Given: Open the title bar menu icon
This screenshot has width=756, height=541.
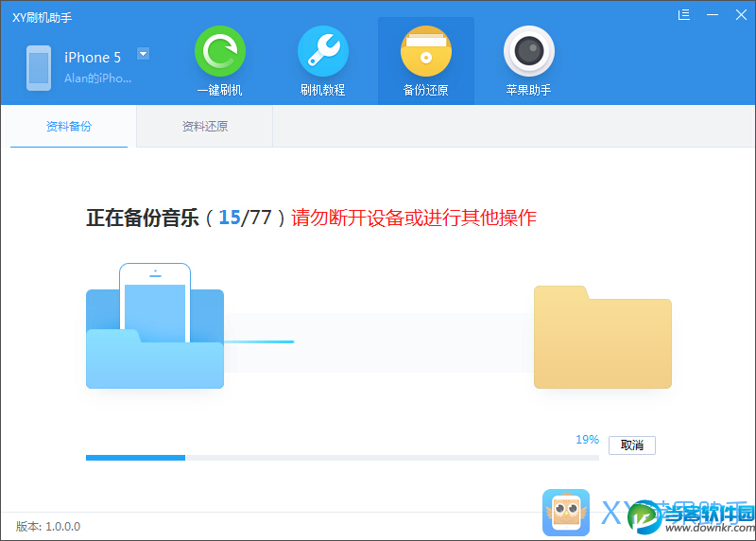Looking at the screenshot, I should click(683, 15).
